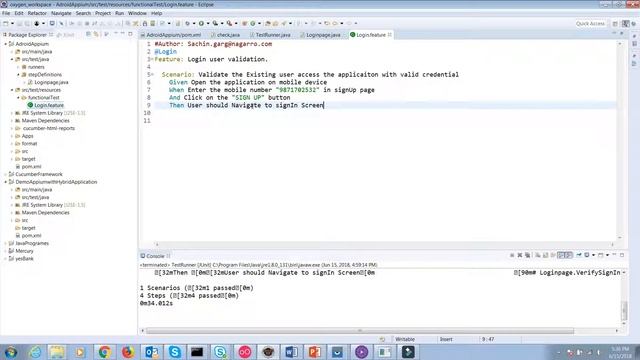Open the Refactor menu
640x360 pixels.
click(x=37, y=13)
